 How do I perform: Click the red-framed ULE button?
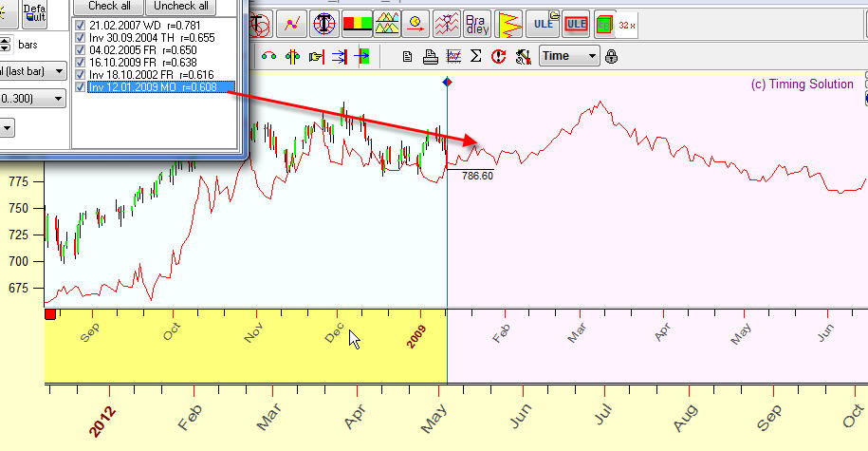click(576, 25)
